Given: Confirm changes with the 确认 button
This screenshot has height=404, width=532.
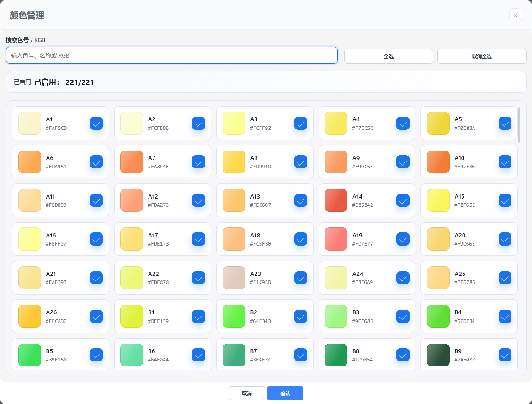Looking at the screenshot, I should (x=285, y=393).
